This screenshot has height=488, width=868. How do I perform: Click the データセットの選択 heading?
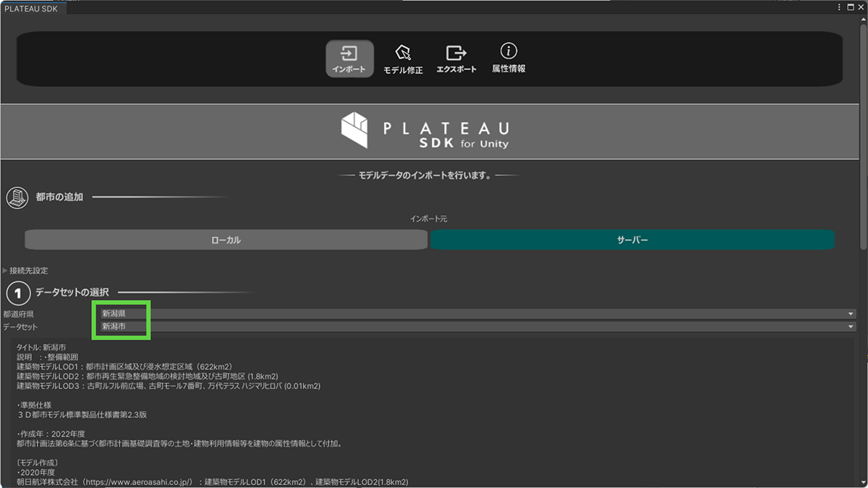[72, 292]
